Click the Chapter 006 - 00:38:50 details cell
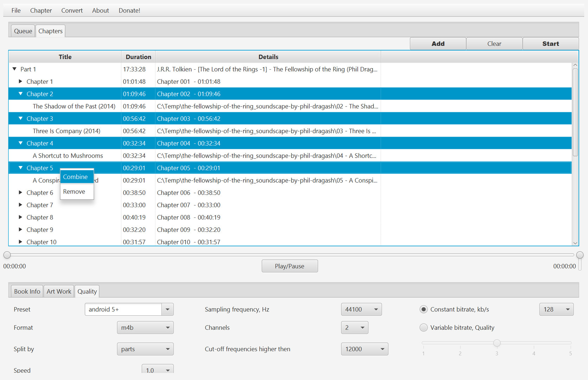This screenshot has width=588, height=380. click(x=268, y=193)
